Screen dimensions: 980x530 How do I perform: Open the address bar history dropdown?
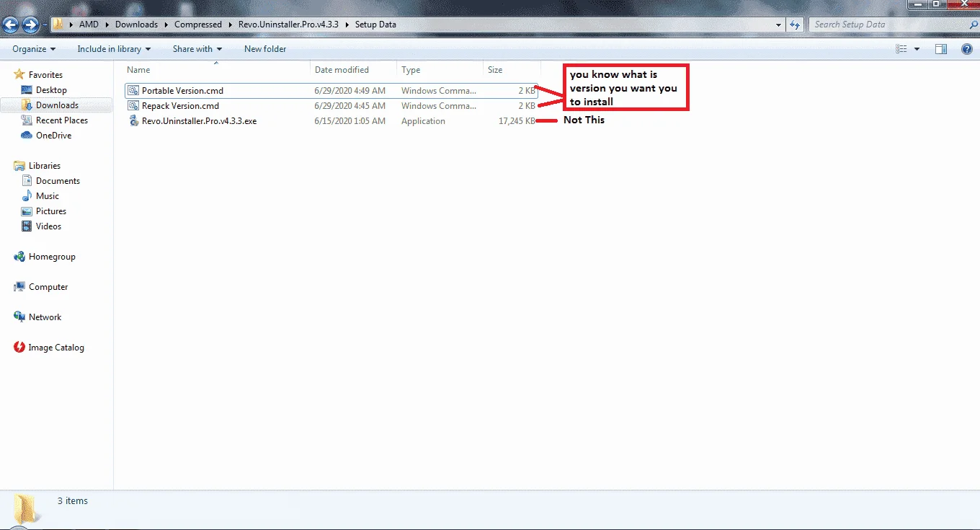click(x=778, y=25)
